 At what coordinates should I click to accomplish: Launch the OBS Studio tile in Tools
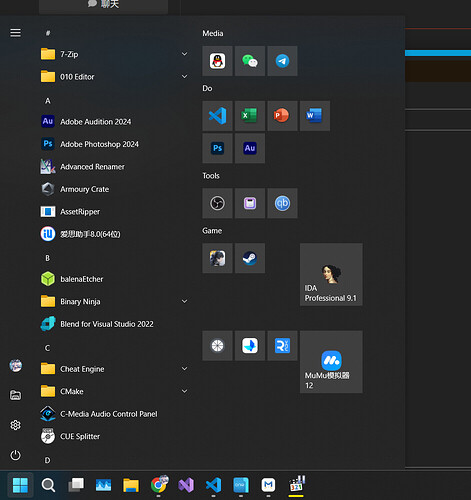(x=217, y=203)
